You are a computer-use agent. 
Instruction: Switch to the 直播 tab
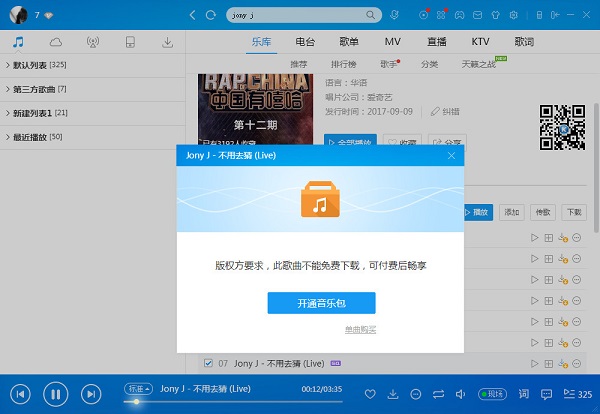pyautogui.click(x=437, y=41)
